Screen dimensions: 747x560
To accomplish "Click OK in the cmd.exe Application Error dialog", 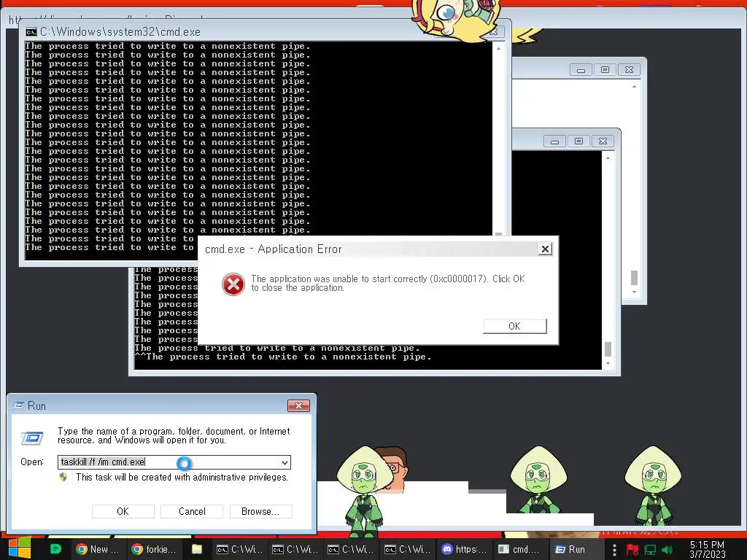I will point(514,326).
